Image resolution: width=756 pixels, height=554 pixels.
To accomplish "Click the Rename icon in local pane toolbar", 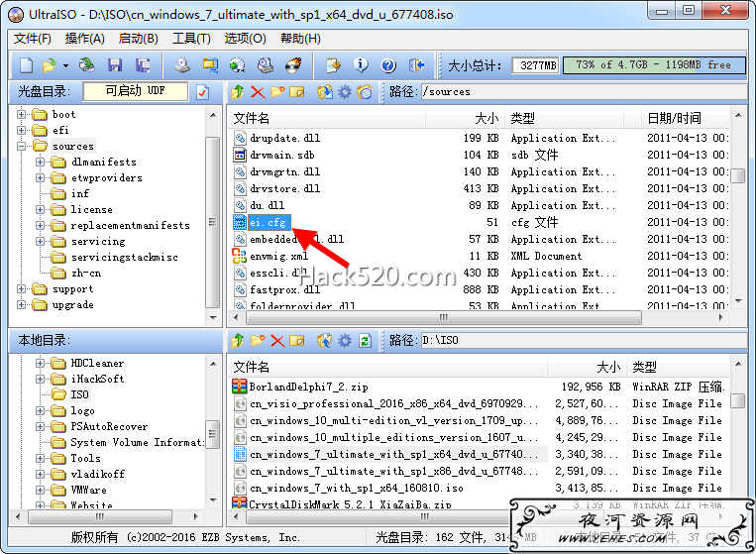I will click(x=297, y=340).
